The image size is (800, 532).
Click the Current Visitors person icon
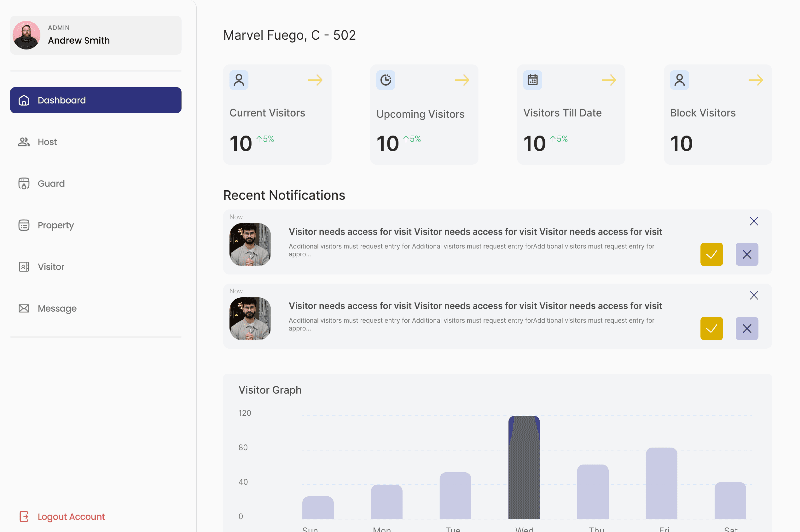coord(239,80)
